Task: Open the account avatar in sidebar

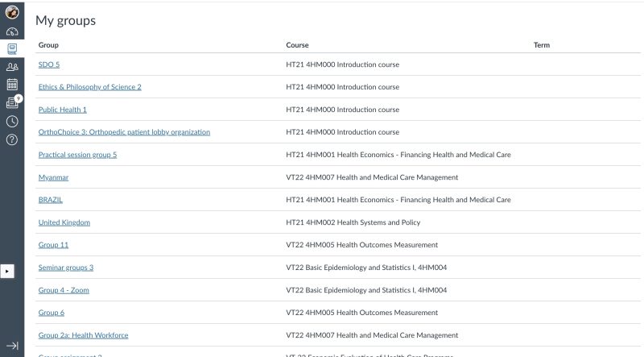Action: click(12, 12)
